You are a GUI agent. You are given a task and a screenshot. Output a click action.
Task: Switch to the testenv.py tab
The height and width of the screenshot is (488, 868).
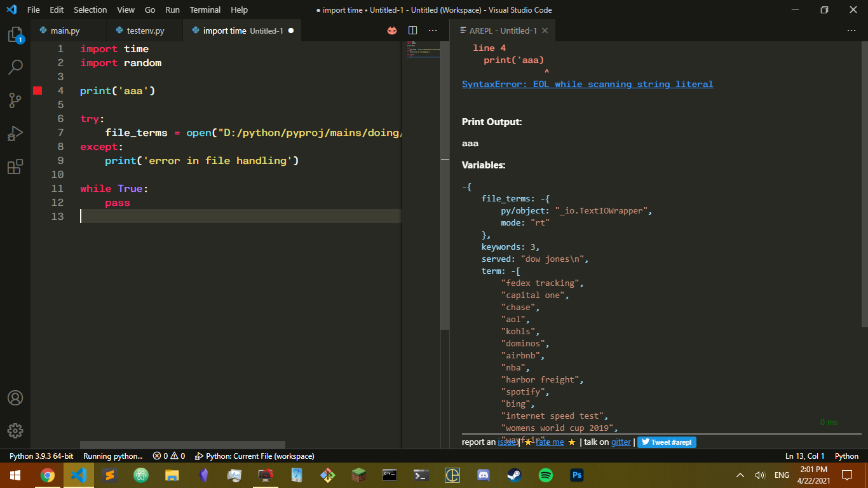(x=145, y=30)
